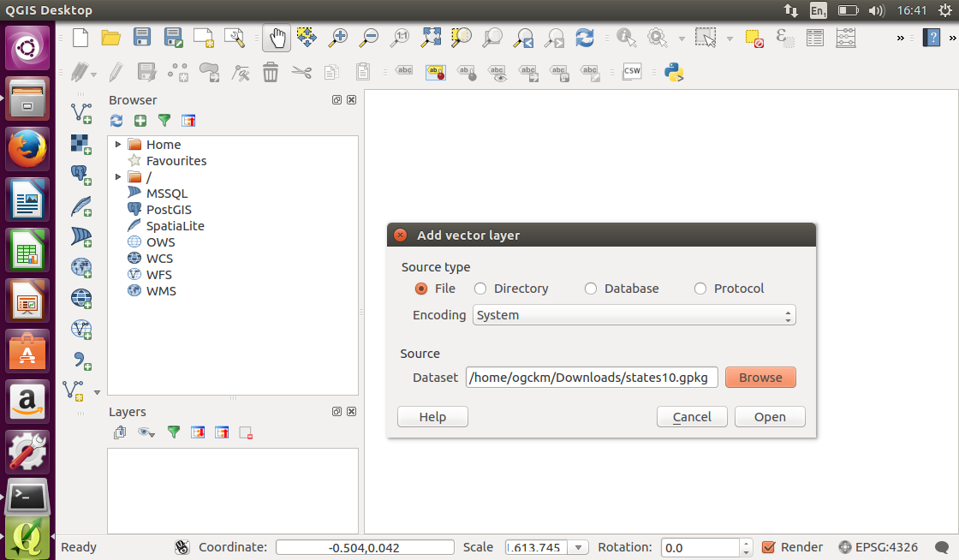Toggle the Render checkbox

[x=769, y=547]
